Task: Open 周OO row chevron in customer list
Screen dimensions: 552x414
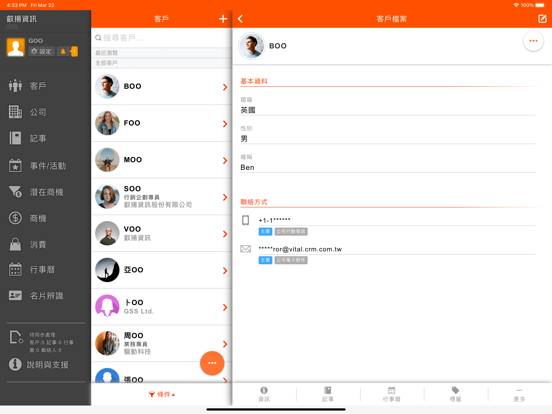Action: pyautogui.click(x=225, y=344)
